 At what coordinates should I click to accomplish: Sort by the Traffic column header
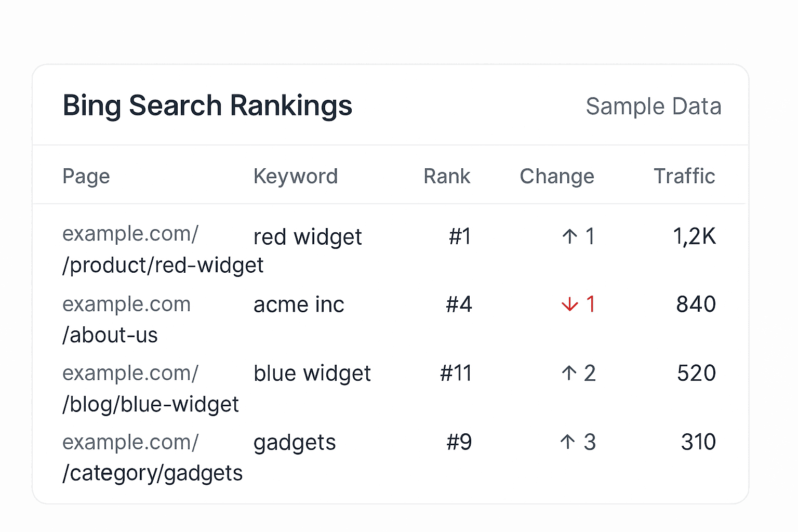pyautogui.click(x=684, y=177)
